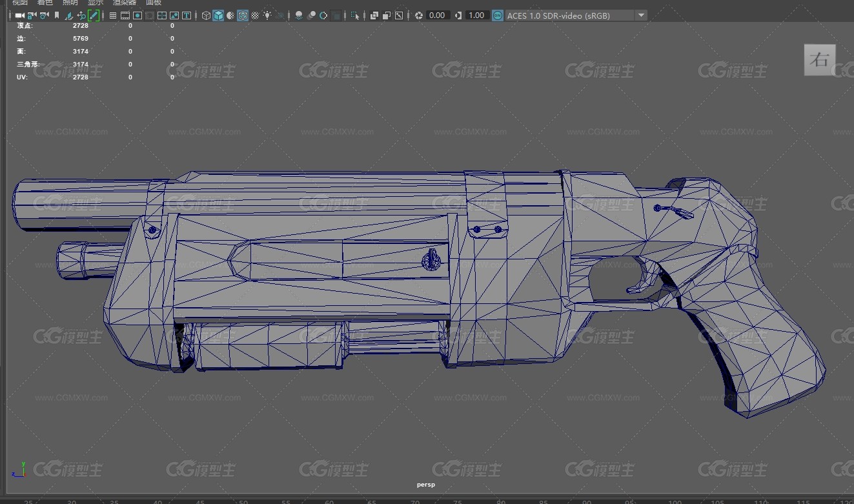Toggle Wireframe on Shaded cube icon

tap(243, 15)
